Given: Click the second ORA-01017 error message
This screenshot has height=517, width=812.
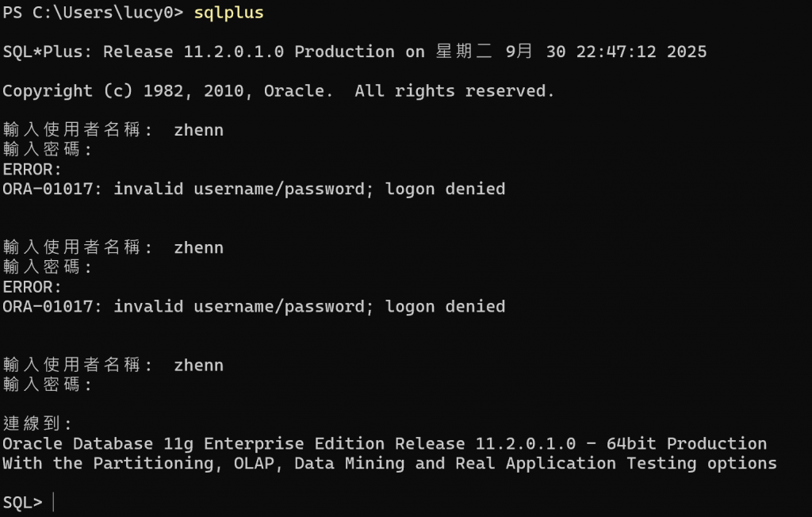Looking at the screenshot, I should point(254,306).
